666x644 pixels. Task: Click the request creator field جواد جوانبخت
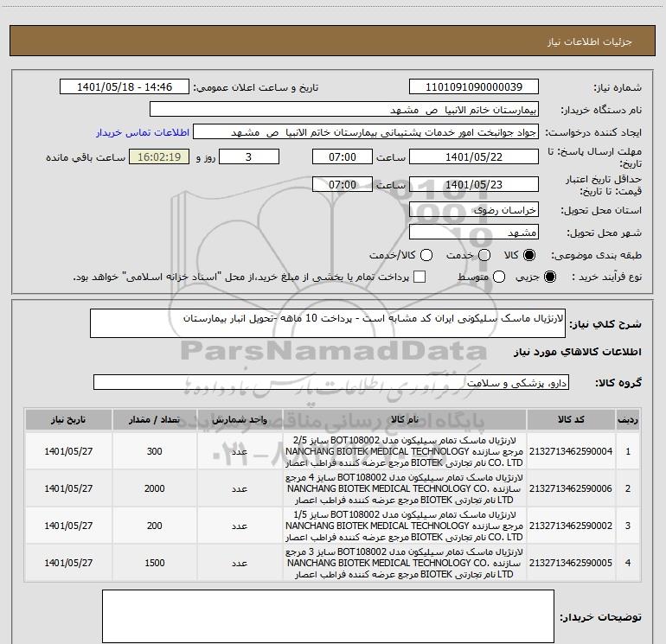[366, 131]
